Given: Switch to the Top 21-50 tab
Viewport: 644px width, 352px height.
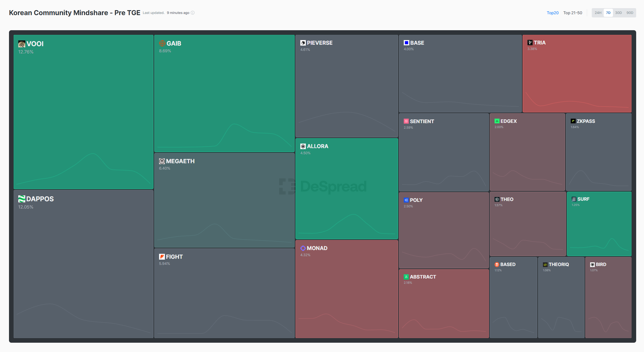Looking at the screenshot, I should [573, 13].
